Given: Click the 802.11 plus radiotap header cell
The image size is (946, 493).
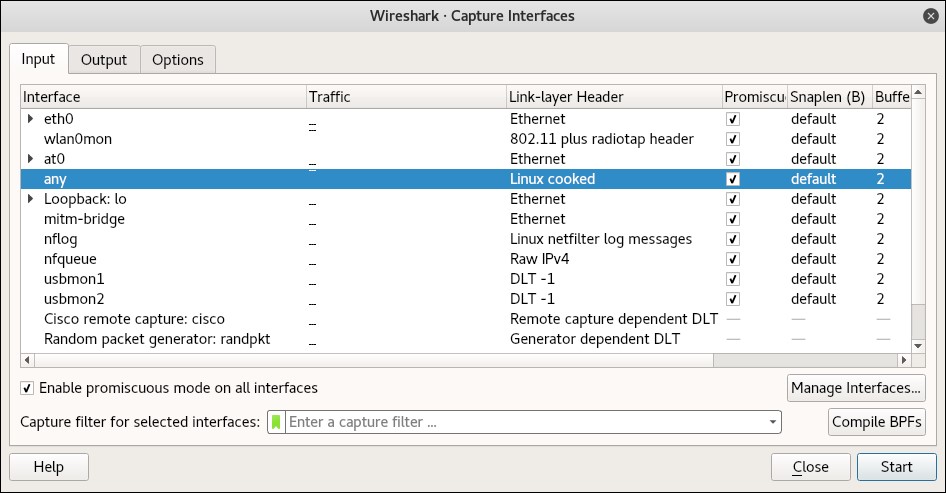Looking at the screenshot, I should pos(602,139).
